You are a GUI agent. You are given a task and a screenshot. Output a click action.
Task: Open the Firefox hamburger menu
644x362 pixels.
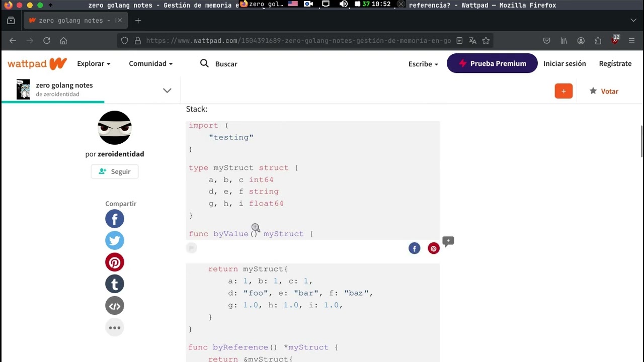click(632, 41)
